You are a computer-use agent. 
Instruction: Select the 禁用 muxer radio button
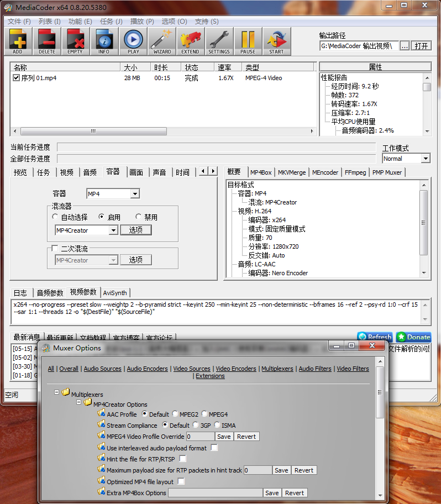(138, 217)
